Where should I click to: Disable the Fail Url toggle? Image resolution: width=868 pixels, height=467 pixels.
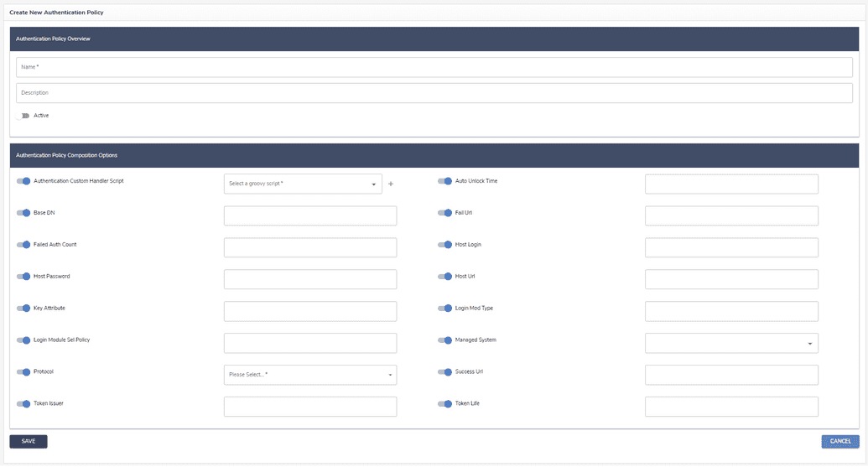pyautogui.click(x=445, y=213)
